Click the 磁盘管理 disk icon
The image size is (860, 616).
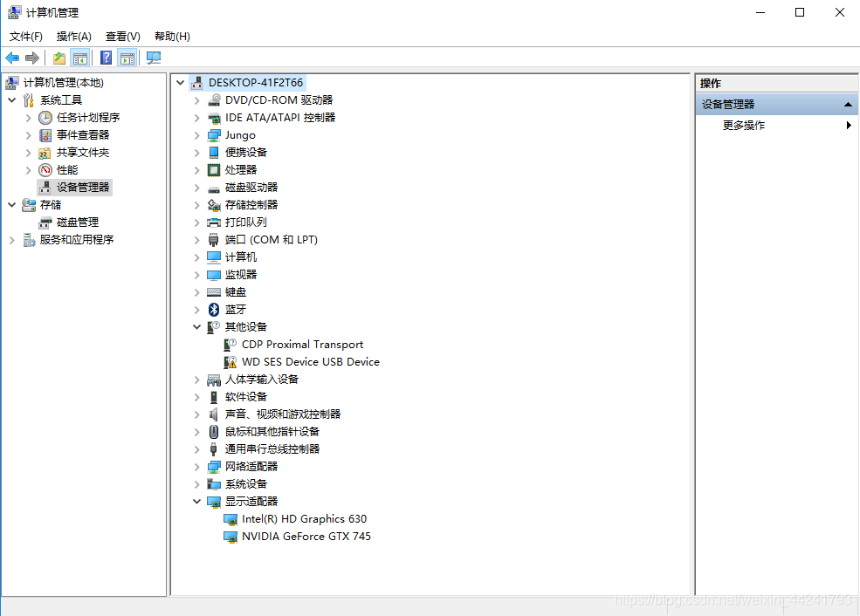[45, 222]
